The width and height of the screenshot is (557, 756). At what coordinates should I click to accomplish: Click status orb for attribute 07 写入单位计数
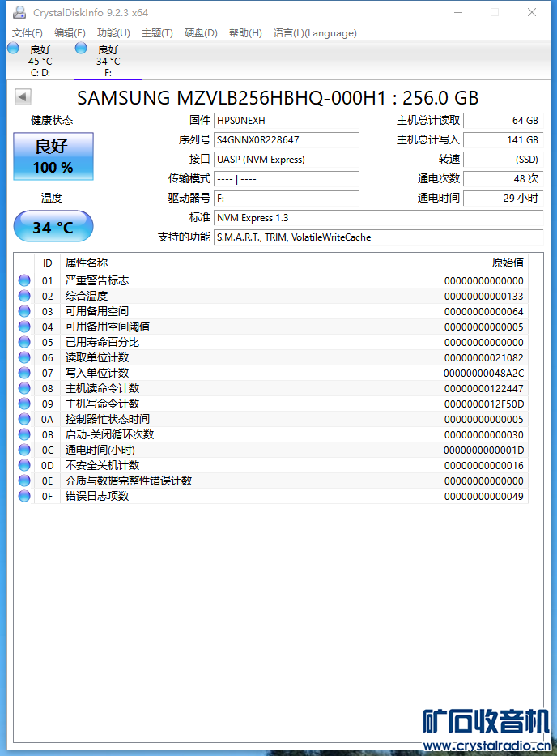24,373
